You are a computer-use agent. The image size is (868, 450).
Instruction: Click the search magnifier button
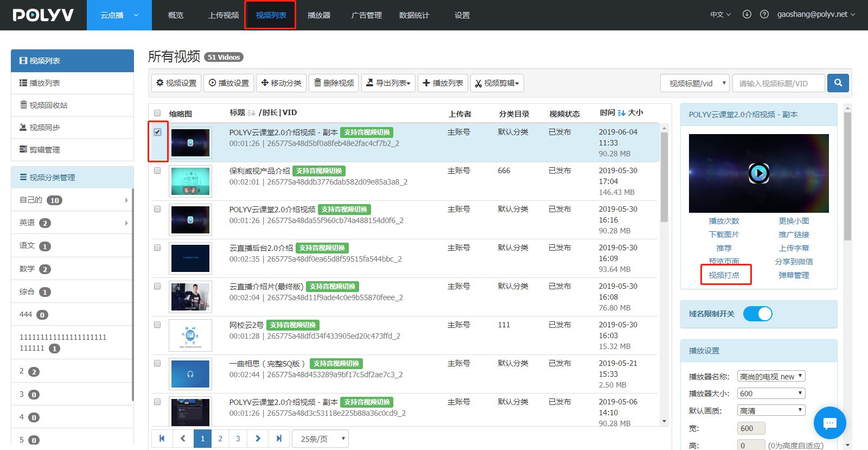coord(838,83)
